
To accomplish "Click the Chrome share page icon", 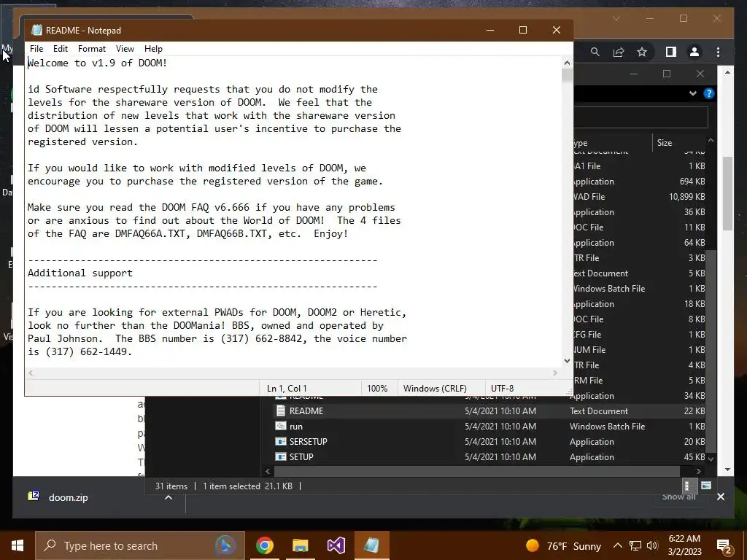I will point(619,52).
